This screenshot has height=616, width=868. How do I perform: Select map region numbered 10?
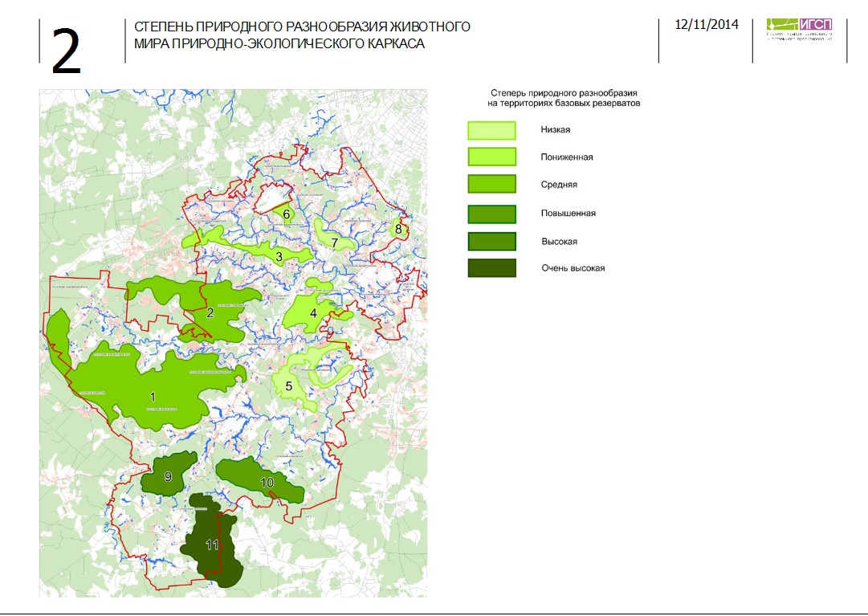[267, 482]
